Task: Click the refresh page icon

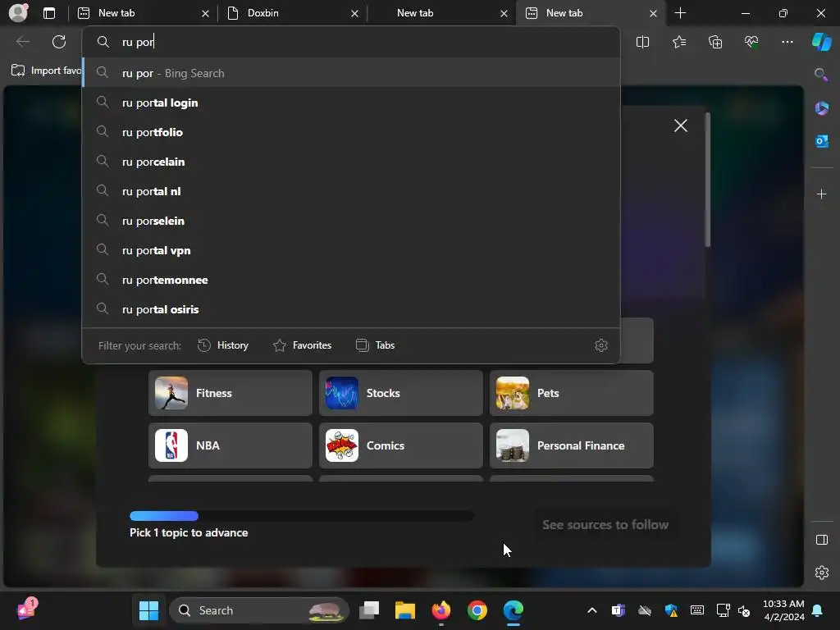Action: (x=59, y=42)
